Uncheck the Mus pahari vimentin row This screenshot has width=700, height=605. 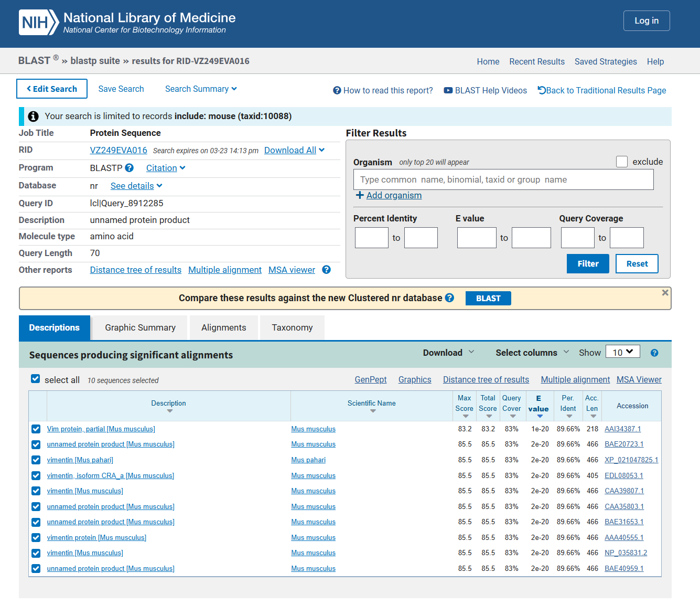point(36,460)
